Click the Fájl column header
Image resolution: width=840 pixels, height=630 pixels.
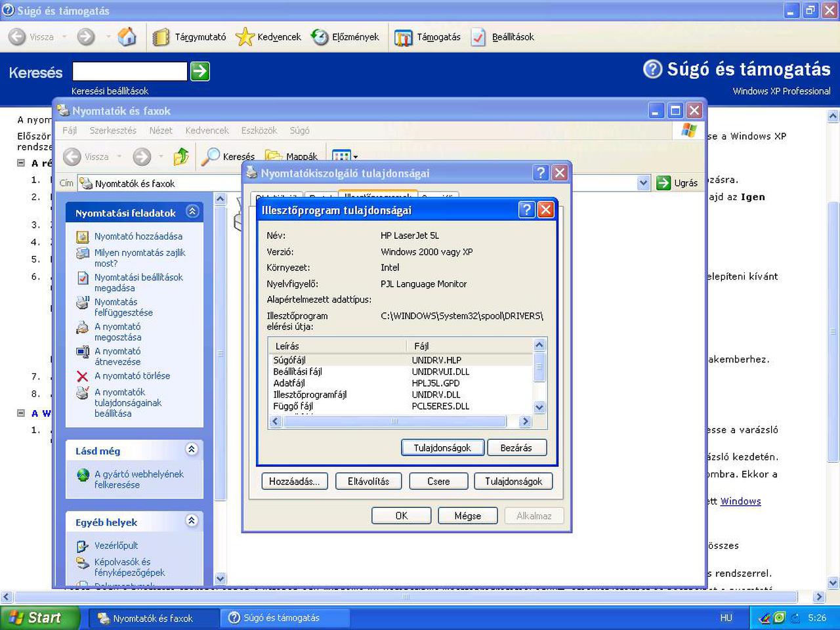pos(470,346)
